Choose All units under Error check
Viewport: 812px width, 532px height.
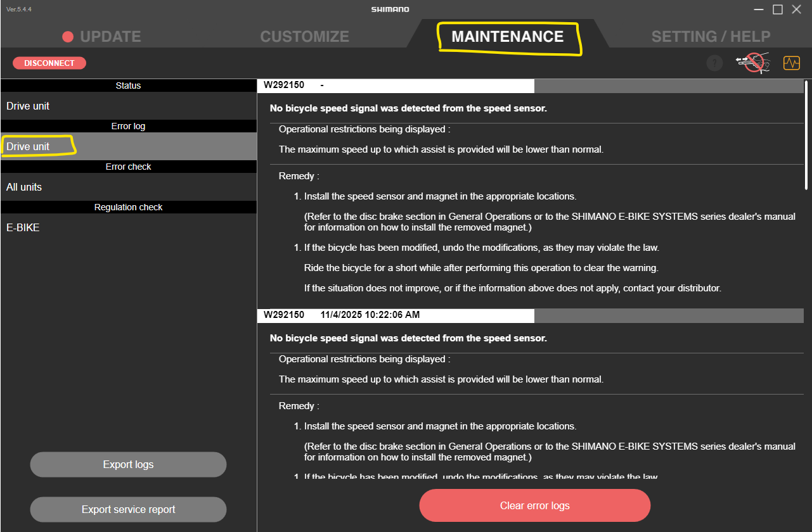[x=129, y=187]
